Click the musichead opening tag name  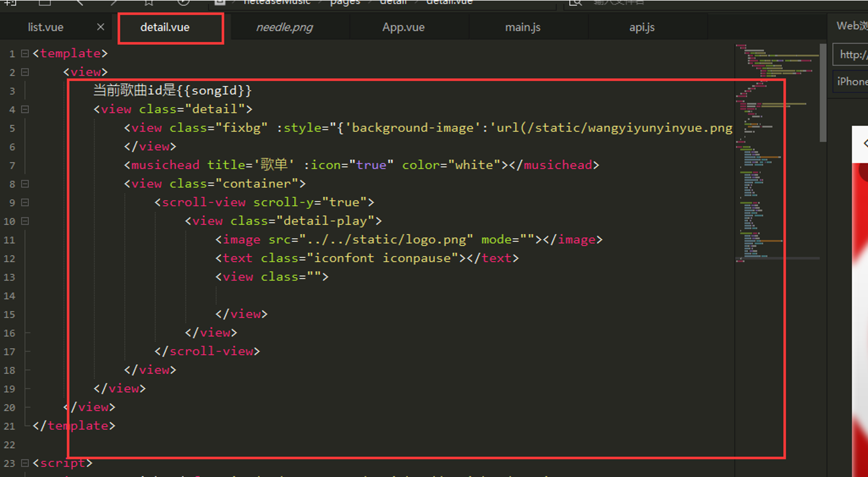[x=165, y=165]
